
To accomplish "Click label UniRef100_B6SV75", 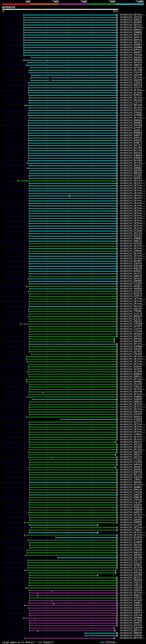I will point(131,35).
